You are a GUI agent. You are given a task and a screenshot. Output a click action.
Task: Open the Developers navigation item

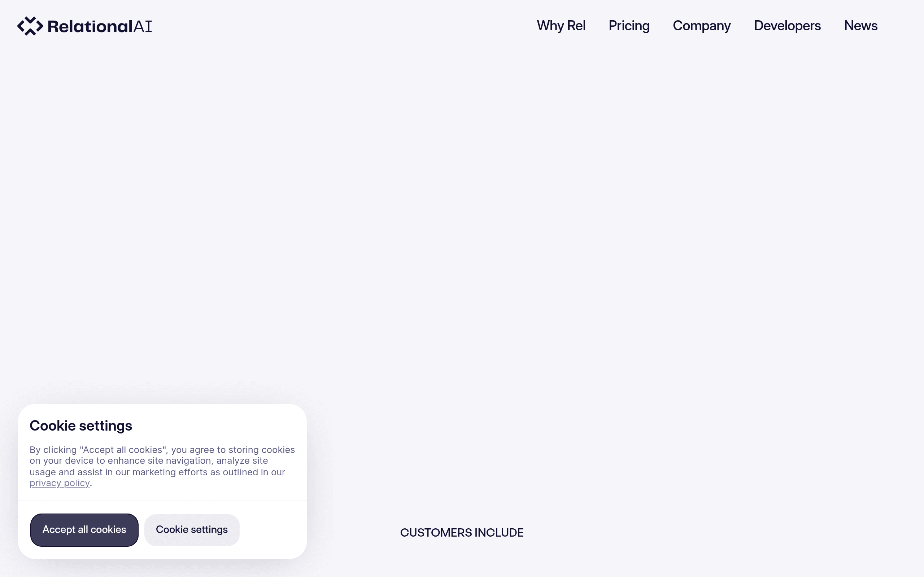pyautogui.click(x=787, y=26)
